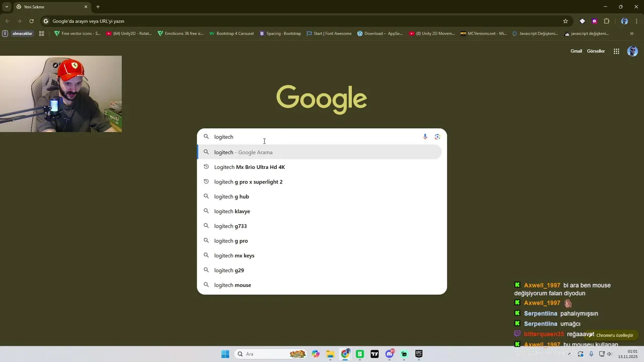Open Chrome icon in taskbar
The image size is (644, 362).
click(x=345, y=354)
